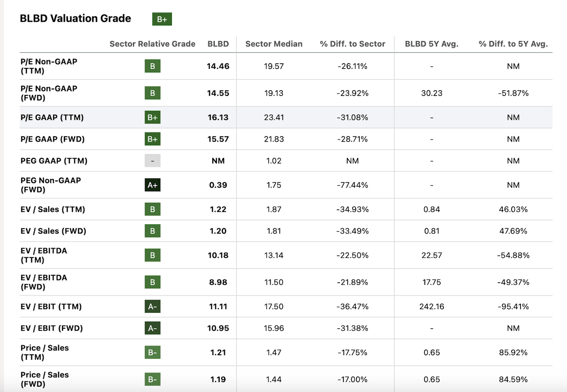Select the sector median value 1.02

tap(274, 161)
